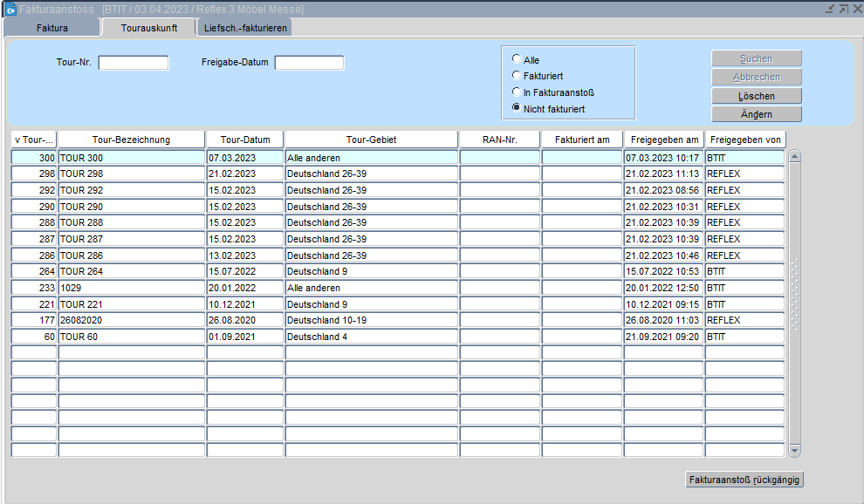Sort by the Tour-Nr column header
This screenshot has height=504, width=864.
click(x=34, y=140)
